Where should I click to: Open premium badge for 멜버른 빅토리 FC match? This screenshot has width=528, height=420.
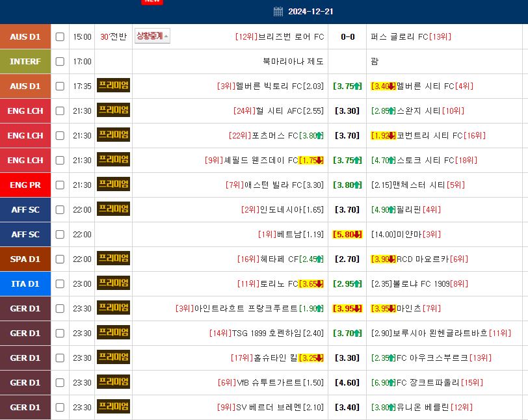click(x=114, y=85)
